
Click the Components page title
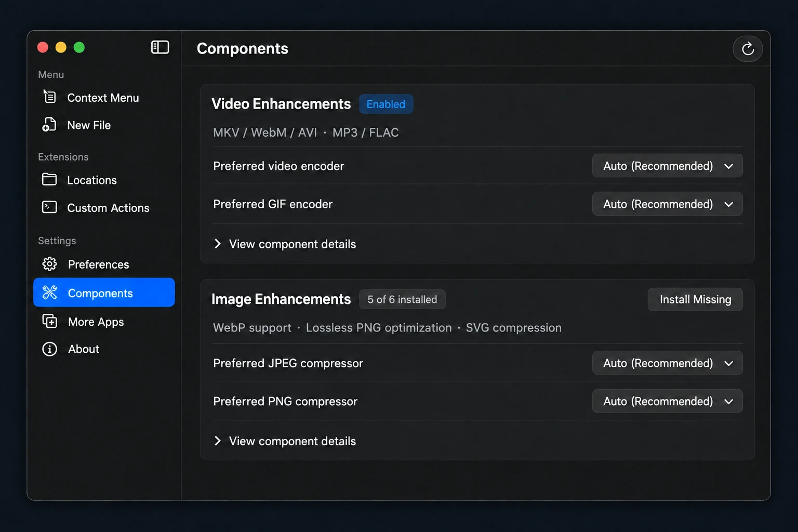click(243, 48)
